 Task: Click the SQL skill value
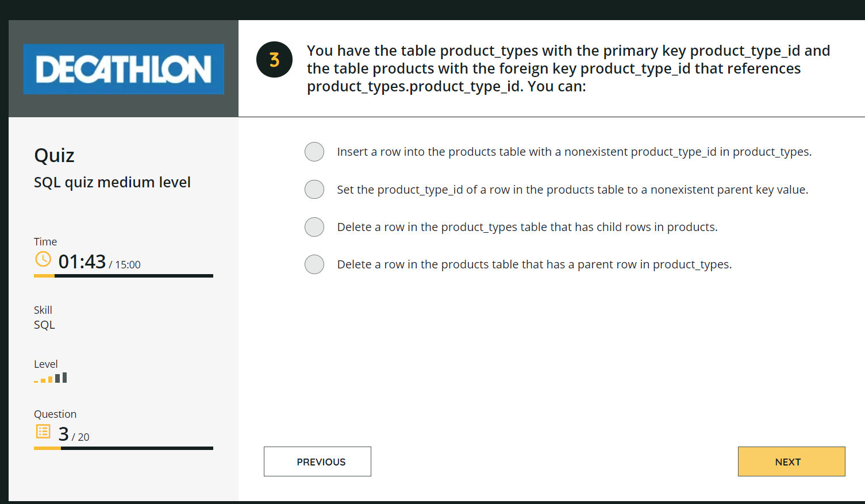(x=44, y=325)
